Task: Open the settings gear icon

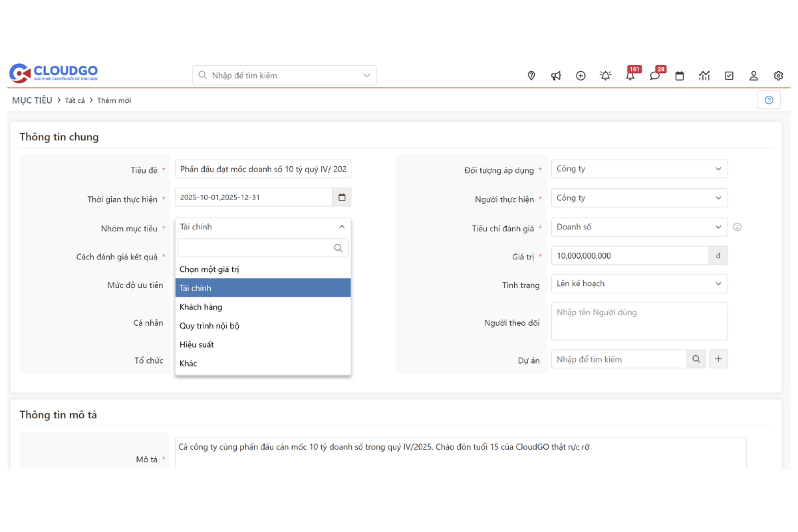Action: pyautogui.click(x=778, y=76)
